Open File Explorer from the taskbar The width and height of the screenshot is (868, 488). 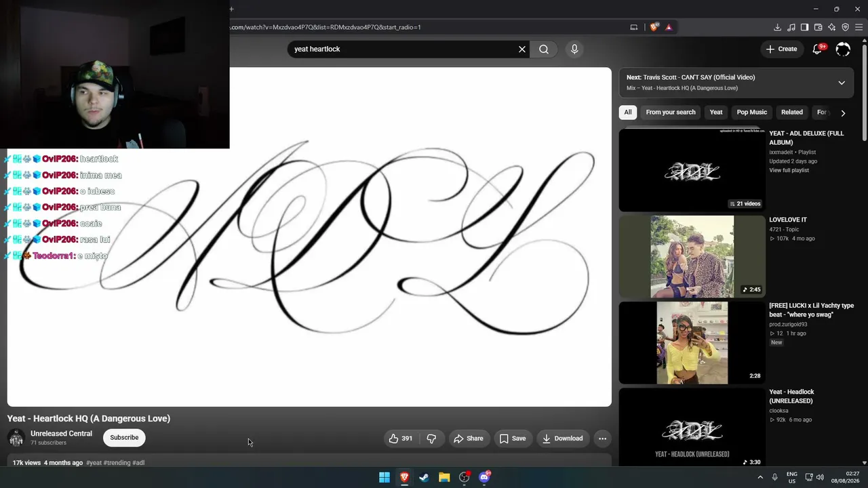[x=444, y=477]
